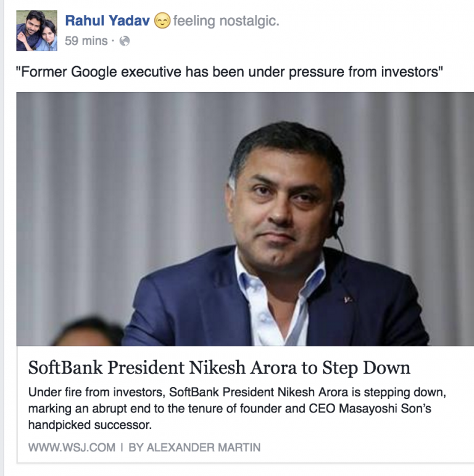Click the Rahul Yadav name link
Viewport: 474px width, 476px height.
[107, 21]
